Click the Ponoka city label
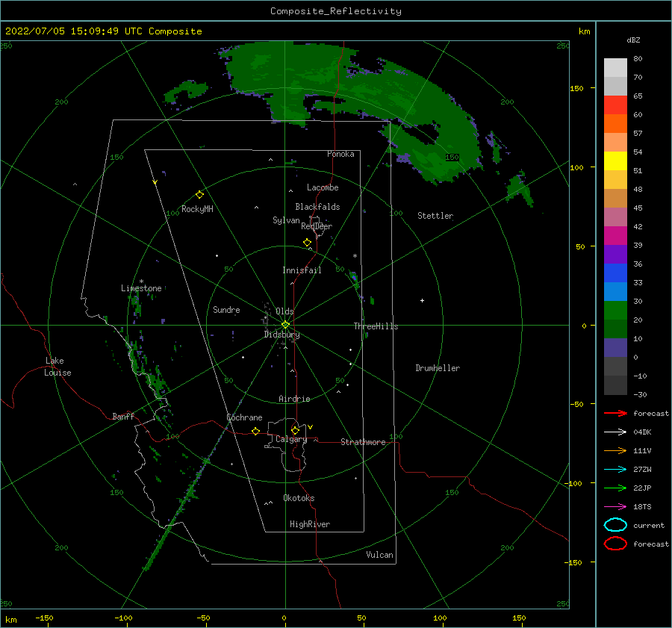Viewport: 672px width, 628px height. [x=340, y=154]
